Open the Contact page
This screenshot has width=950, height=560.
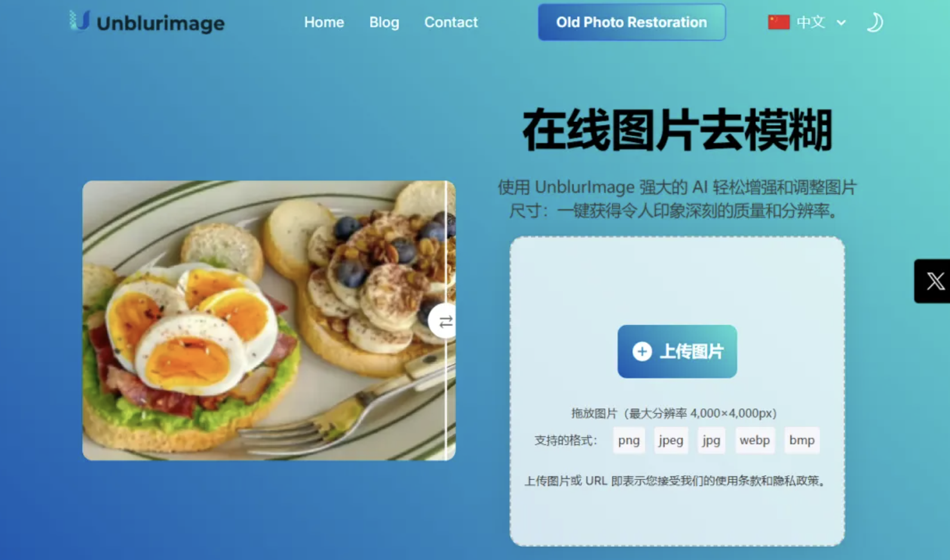[451, 22]
